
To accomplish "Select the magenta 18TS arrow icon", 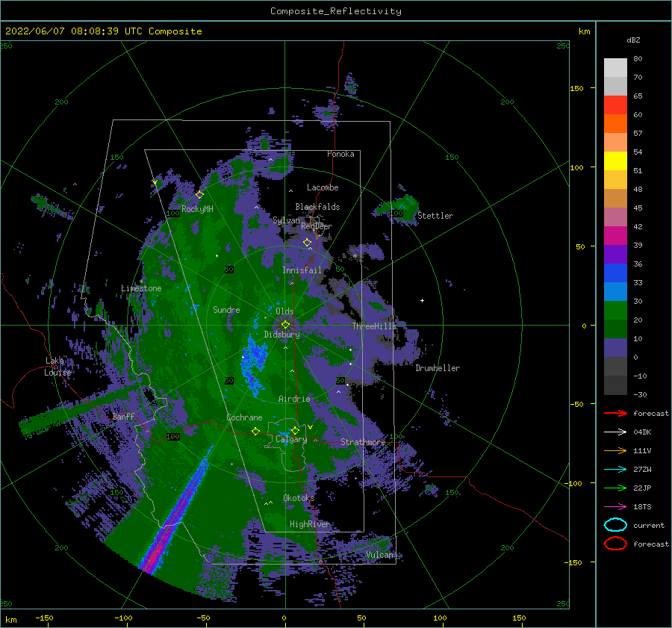I will [x=615, y=507].
